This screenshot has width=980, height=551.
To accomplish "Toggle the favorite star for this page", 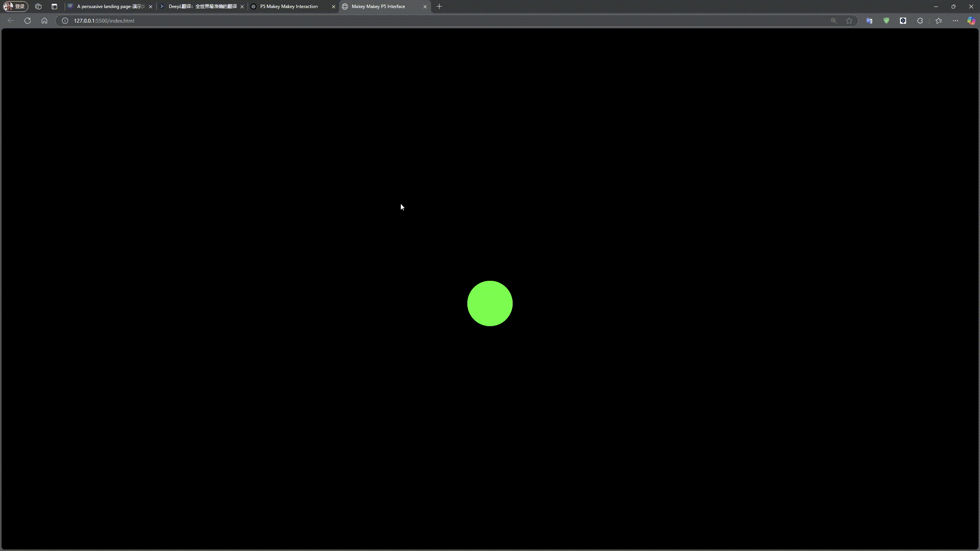I will 849,21.
